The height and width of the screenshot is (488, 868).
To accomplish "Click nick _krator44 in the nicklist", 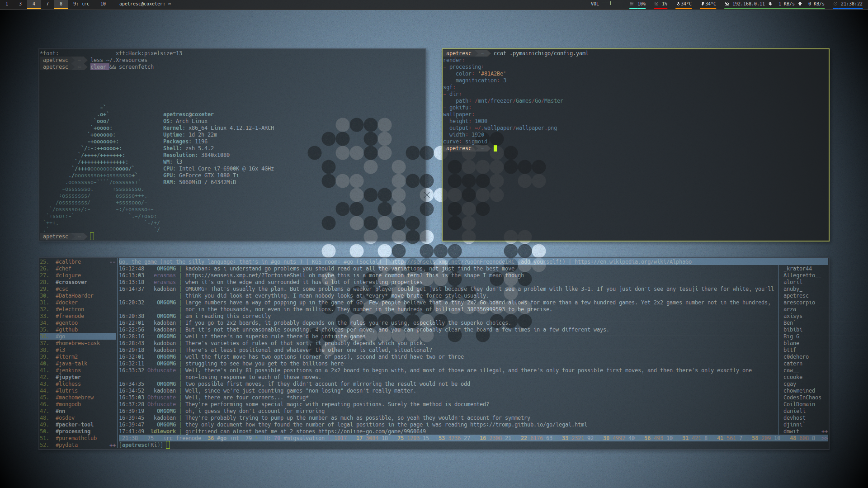I will tap(797, 269).
